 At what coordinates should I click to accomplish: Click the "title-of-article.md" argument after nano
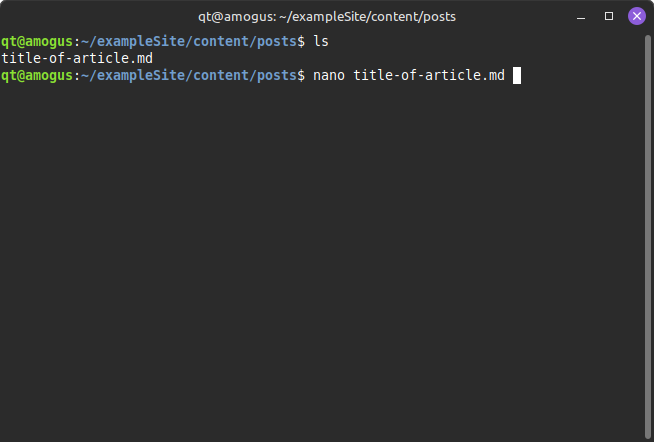[429, 75]
